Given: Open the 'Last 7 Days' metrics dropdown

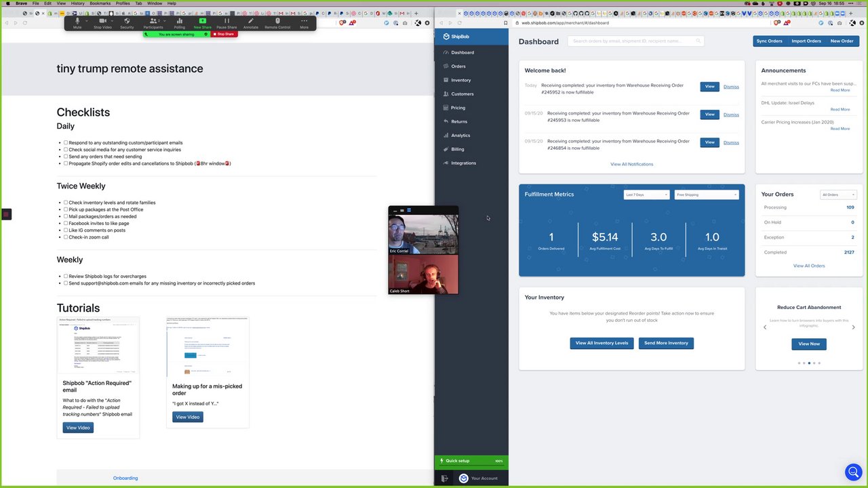Looking at the screenshot, I should pyautogui.click(x=646, y=195).
